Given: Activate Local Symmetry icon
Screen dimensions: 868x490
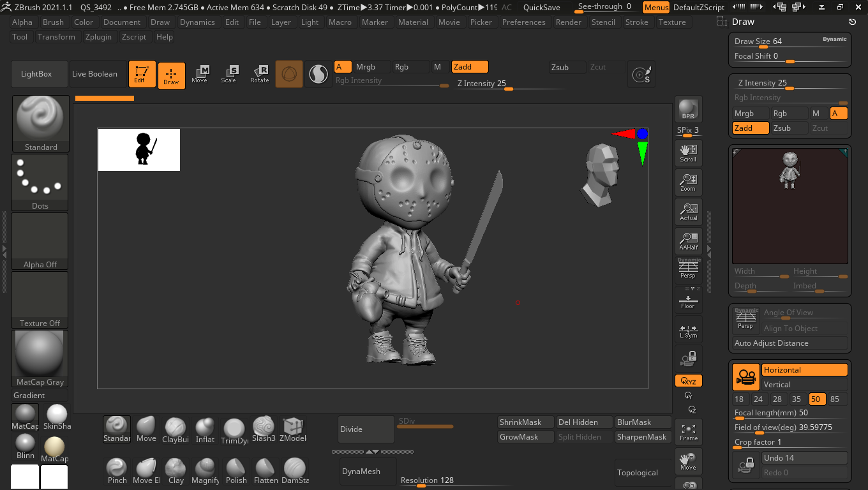Looking at the screenshot, I should point(688,330).
